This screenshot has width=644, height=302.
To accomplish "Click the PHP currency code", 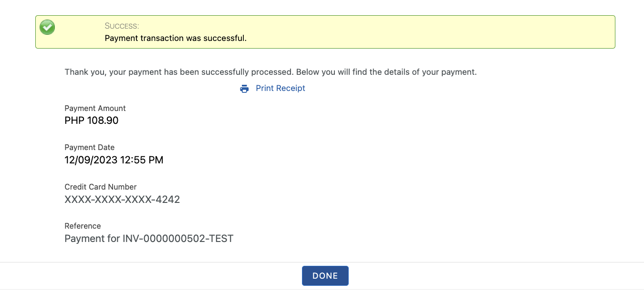I will [x=74, y=121].
